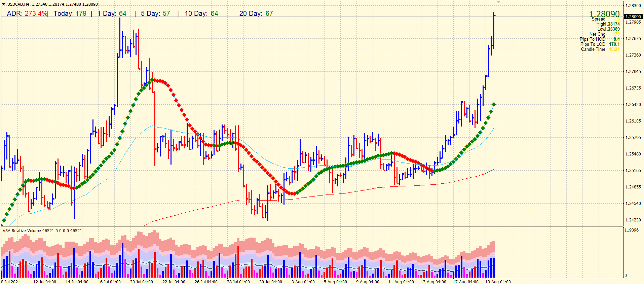Viewport: 644px width, 284px height.
Task: Click the 9 Aug 04:00 time label
Action: pyautogui.click(x=368, y=282)
